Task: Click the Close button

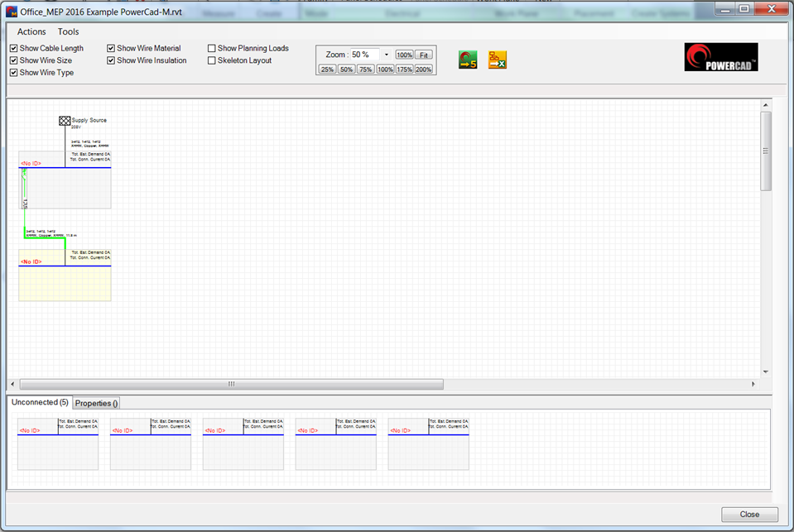Action: [748, 514]
